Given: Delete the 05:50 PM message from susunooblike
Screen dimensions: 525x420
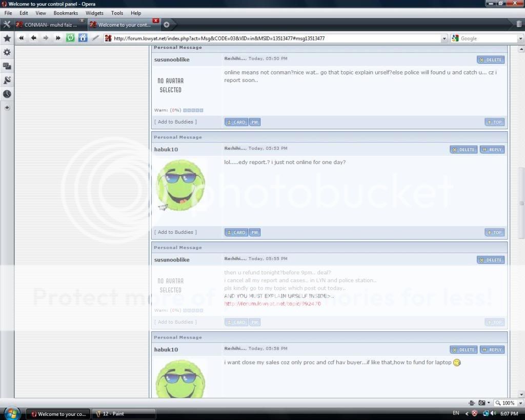Looking at the screenshot, I should [x=491, y=60].
